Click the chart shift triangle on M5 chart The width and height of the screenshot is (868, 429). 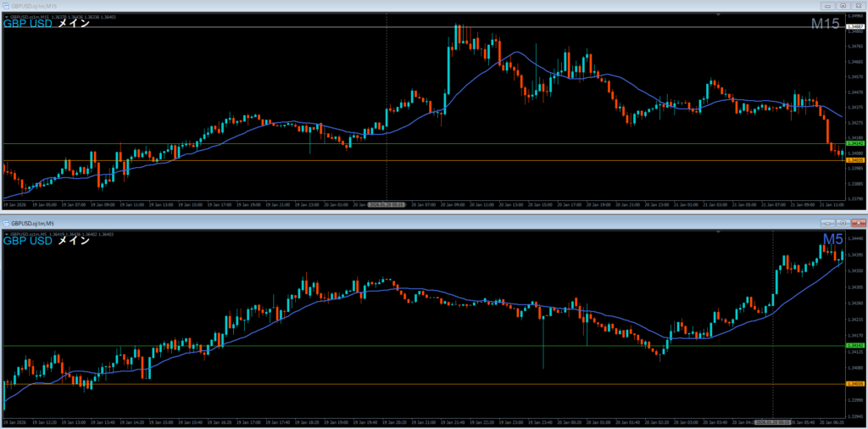tap(718, 231)
